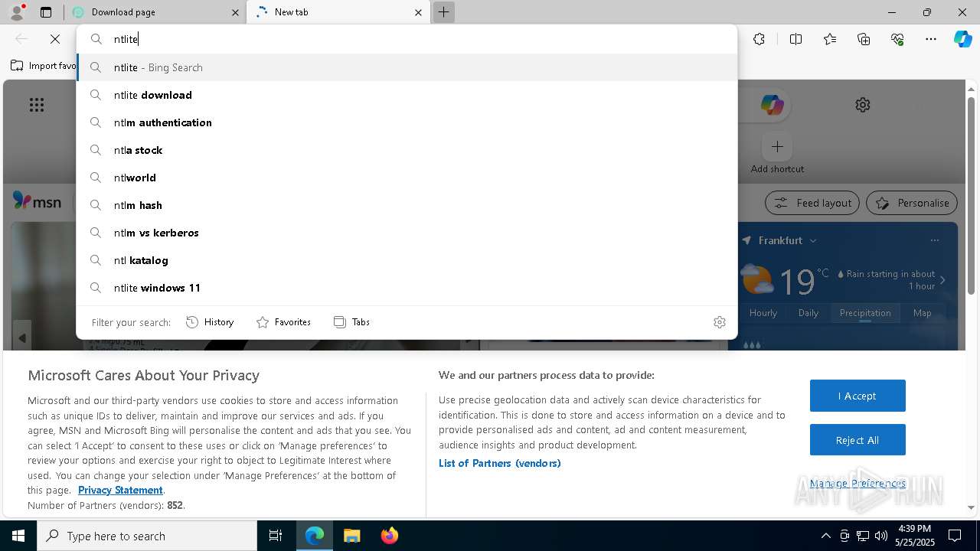Click the Reject All button
The width and height of the screenshot is (980, 551).
point(857,440)
